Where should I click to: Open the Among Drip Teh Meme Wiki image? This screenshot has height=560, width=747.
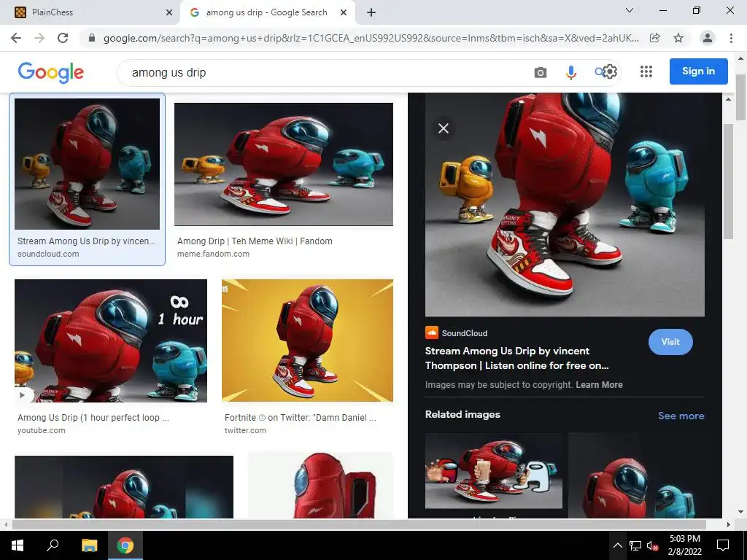point(284,164)
